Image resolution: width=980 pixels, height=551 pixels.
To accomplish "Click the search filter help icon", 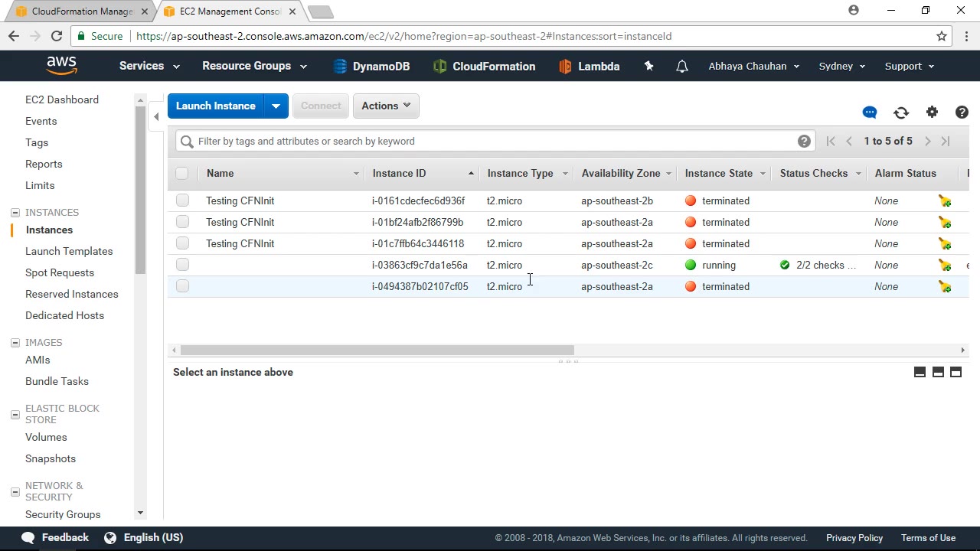I will (x=804, y=141).
